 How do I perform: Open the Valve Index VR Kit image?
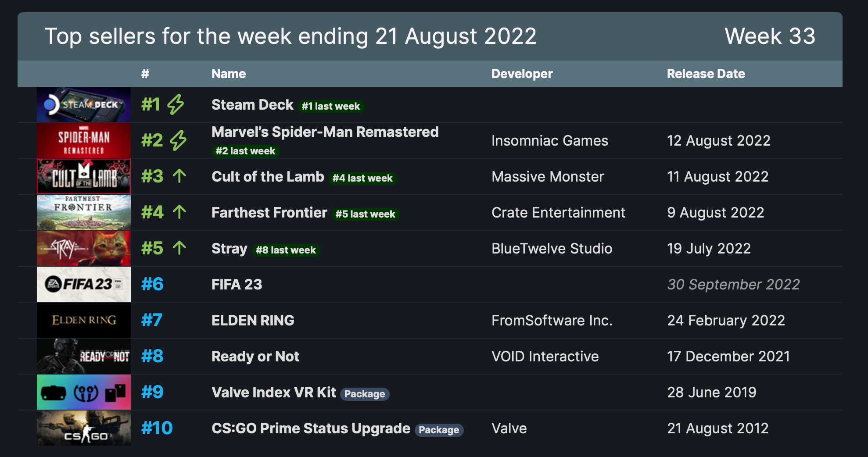point(83,392)
